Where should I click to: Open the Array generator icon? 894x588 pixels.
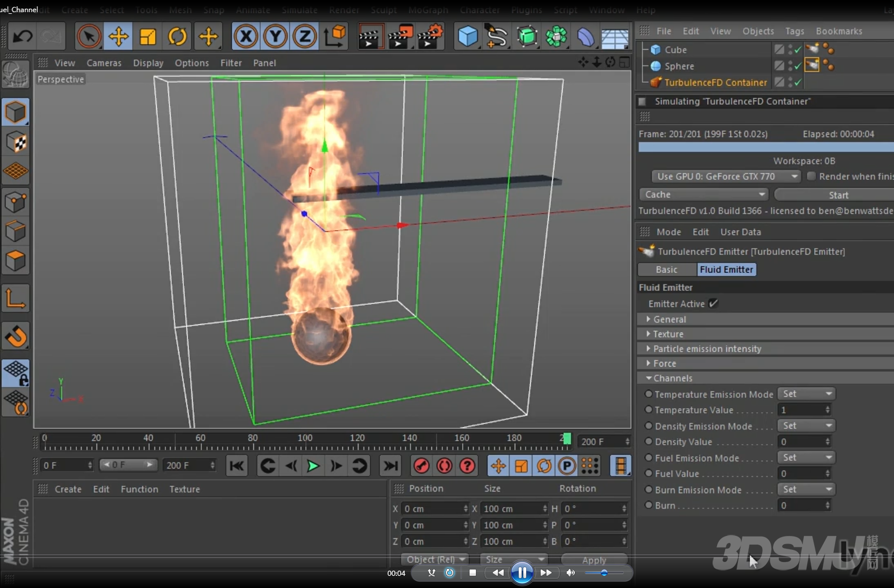coord(527,36)
